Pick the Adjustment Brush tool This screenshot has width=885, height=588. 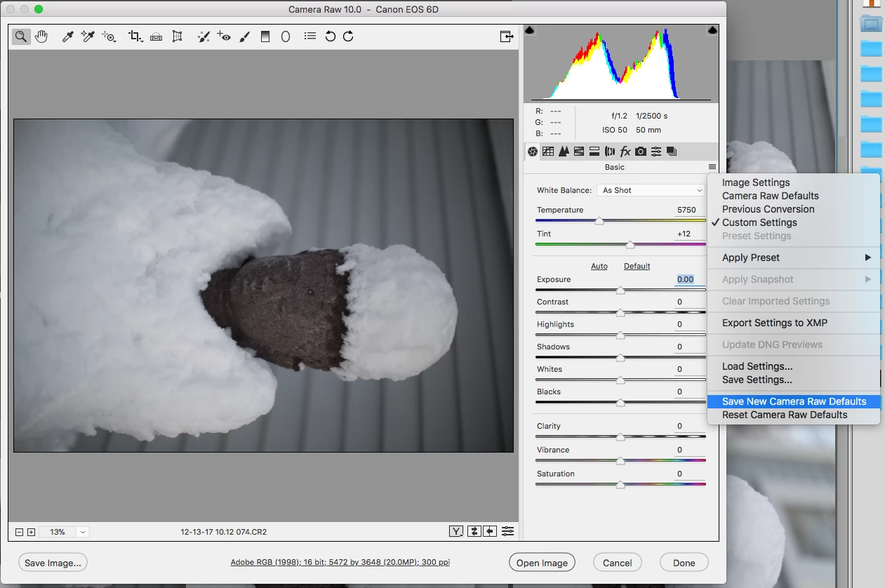(x=244, y=36)
